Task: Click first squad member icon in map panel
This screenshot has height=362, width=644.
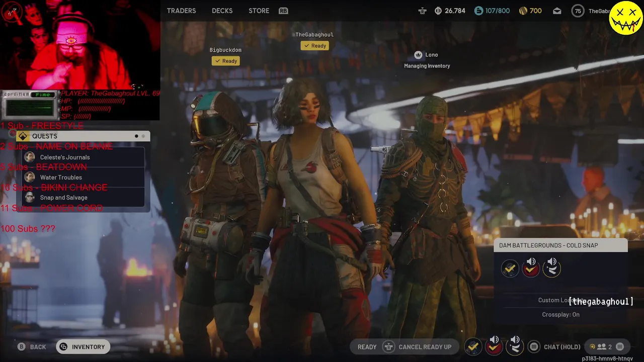Action: (x=510, y=269)
